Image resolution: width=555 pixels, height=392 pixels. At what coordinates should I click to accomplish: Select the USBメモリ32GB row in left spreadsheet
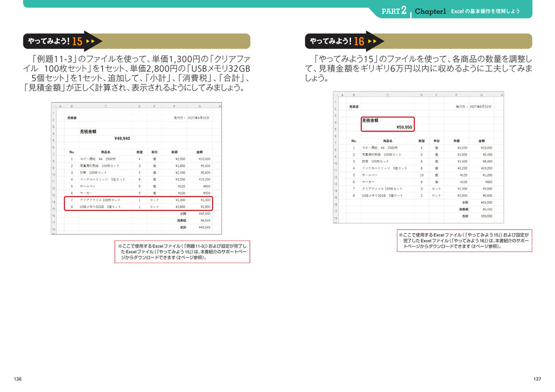click(x=142, y=207)
